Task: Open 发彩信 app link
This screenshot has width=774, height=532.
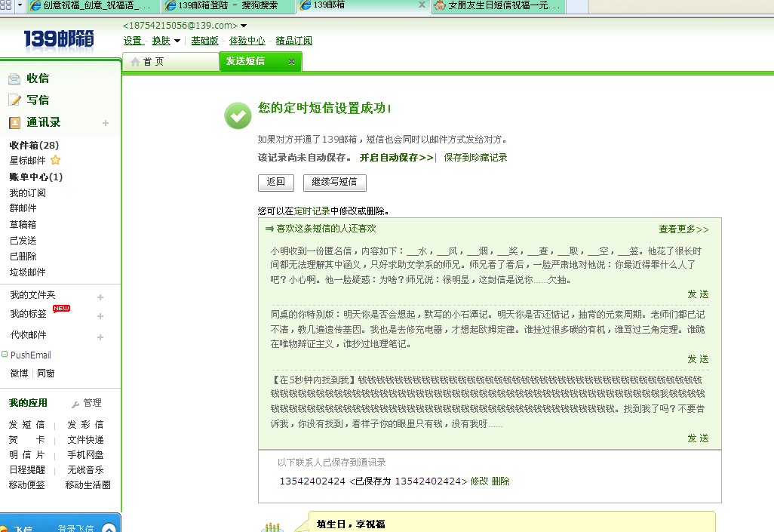Action: tap(85, 425)
